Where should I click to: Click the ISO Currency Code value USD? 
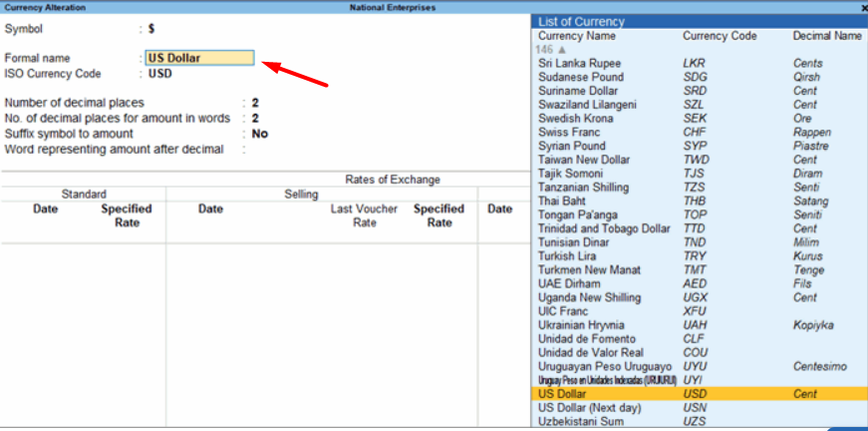click(160, 74)
